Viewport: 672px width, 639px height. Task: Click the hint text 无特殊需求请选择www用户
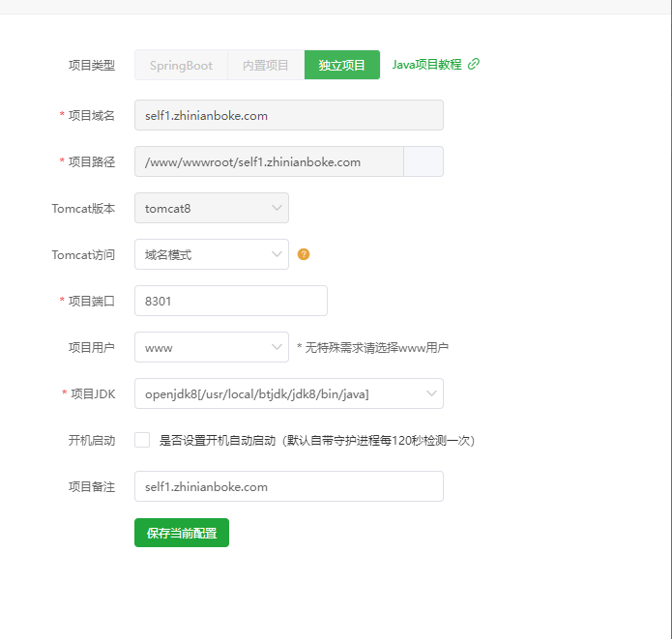tap(376, 348)
